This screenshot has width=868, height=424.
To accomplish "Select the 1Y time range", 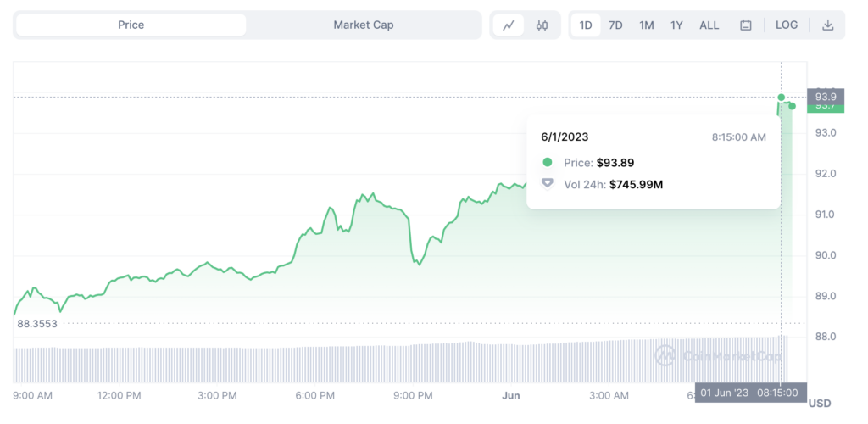I will coord(676,25).
